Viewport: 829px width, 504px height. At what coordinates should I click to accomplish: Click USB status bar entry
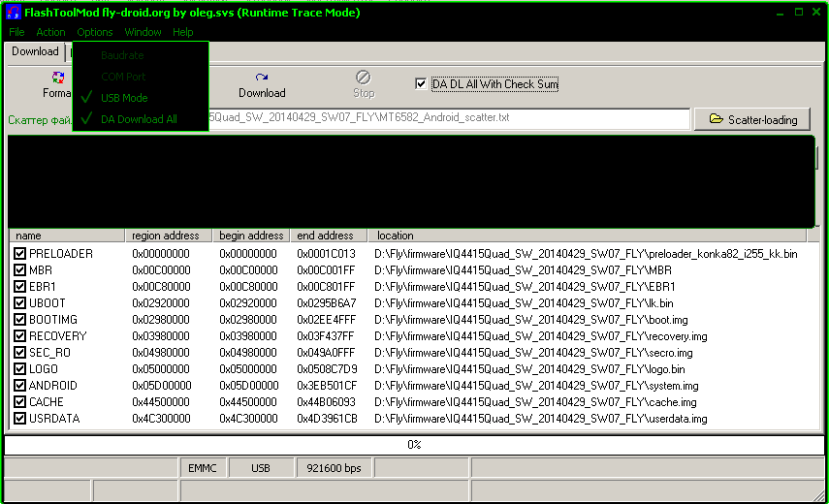point(261,468)
